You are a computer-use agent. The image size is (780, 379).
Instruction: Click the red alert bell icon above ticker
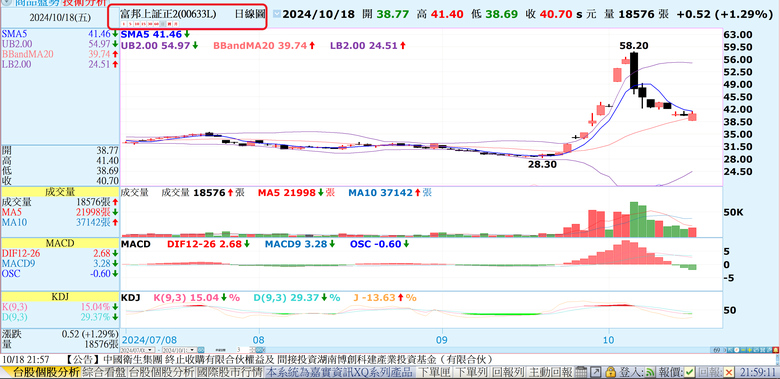coord(776,350)
